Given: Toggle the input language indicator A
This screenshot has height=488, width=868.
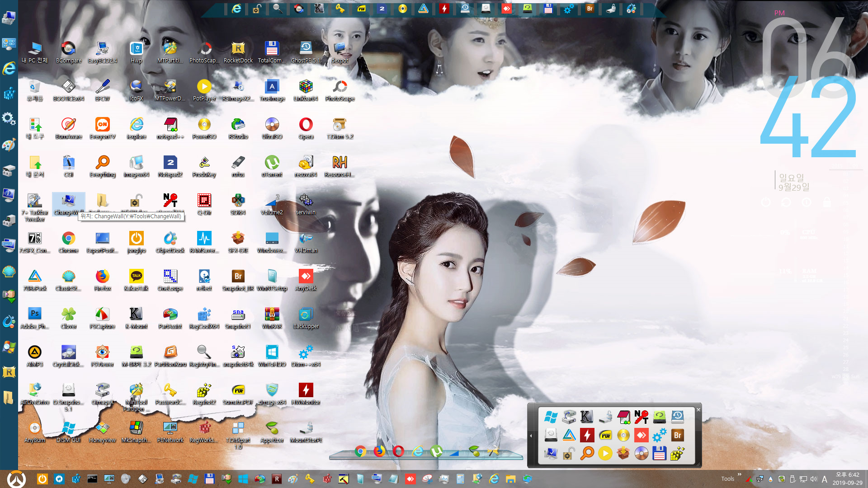Looking at the screenshot, I should pos(825,479).
